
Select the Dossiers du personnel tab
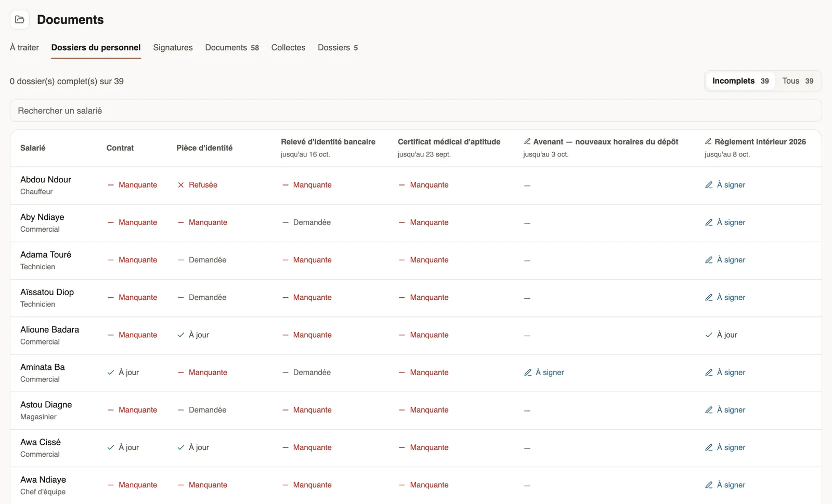[x=96, y=47]
